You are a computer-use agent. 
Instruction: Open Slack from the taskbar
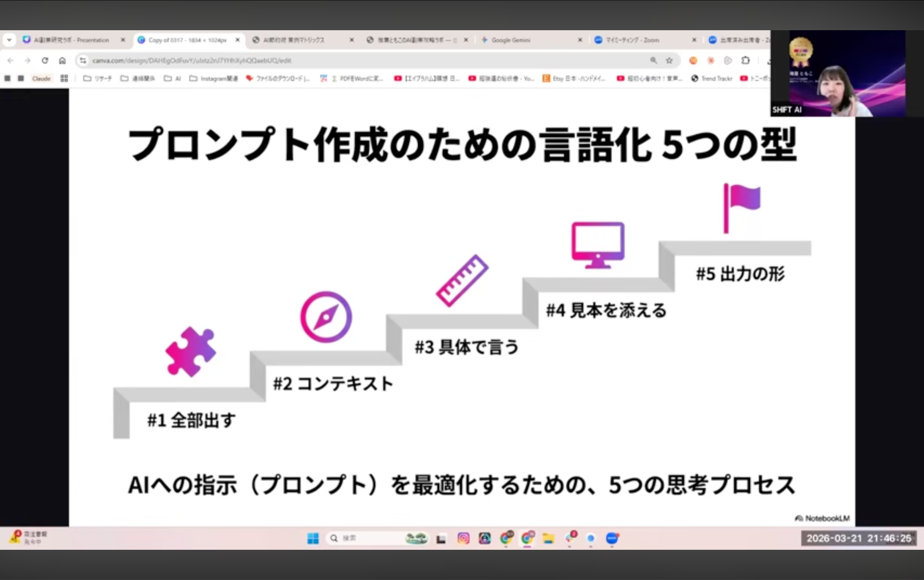tap(570, 538)
